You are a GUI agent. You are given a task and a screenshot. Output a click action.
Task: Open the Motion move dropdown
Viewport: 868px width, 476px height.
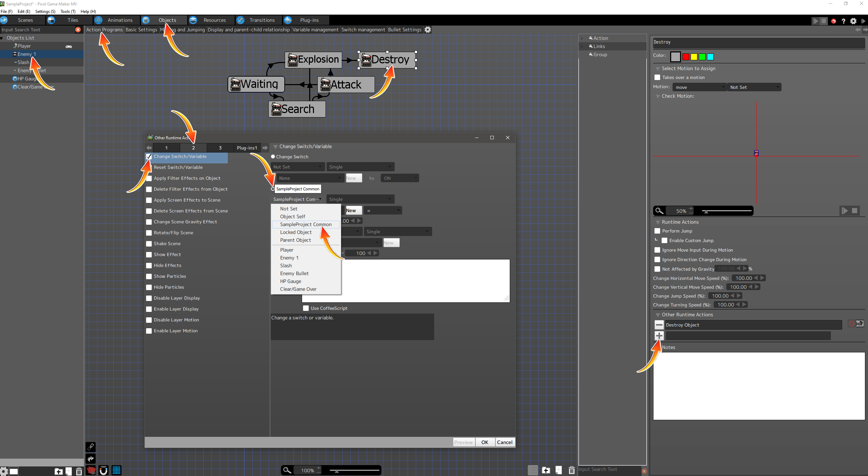click(x=699, y=87)
